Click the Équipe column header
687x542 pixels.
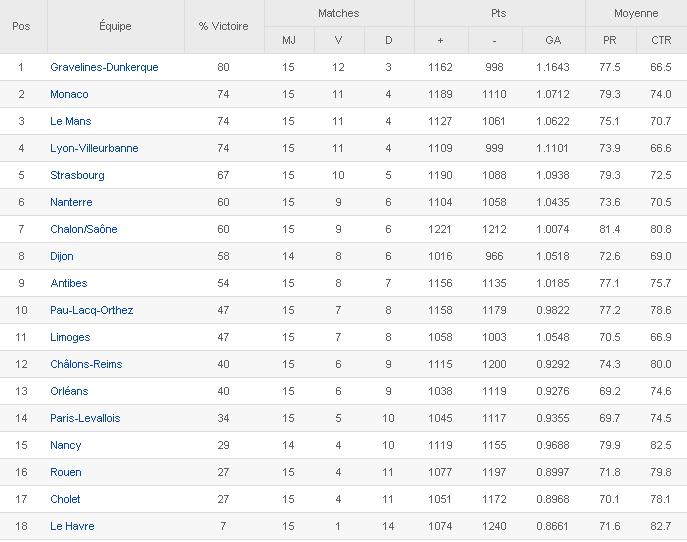point(115,26)
